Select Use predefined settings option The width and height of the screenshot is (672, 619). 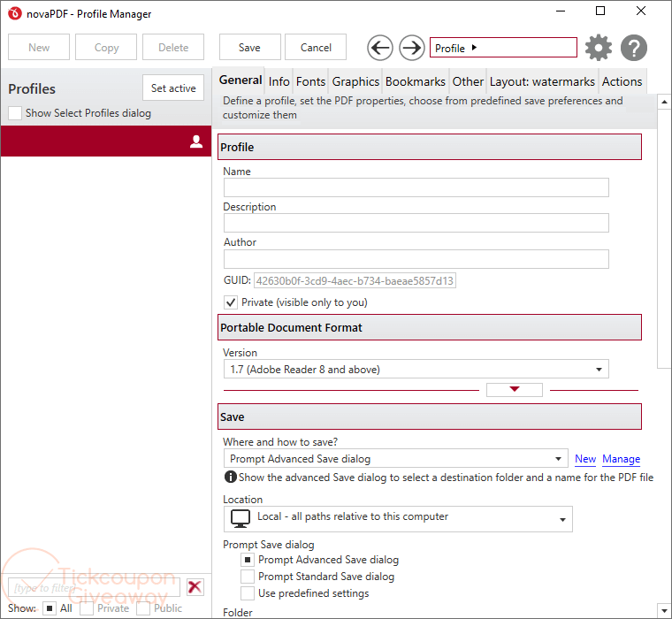(x=248, y=593)
